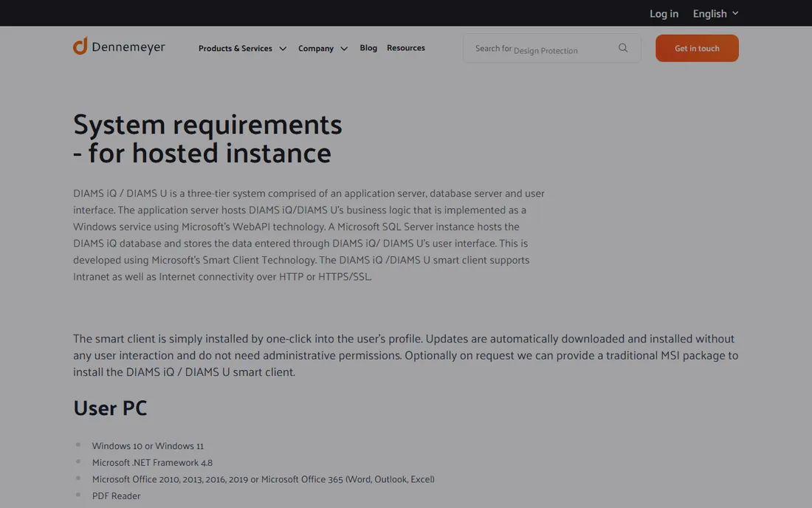The width and height of the screenshot is (812, 508).
Task: Click the paragraph starting 'The smart client is simply'
Action: [405, 355]
